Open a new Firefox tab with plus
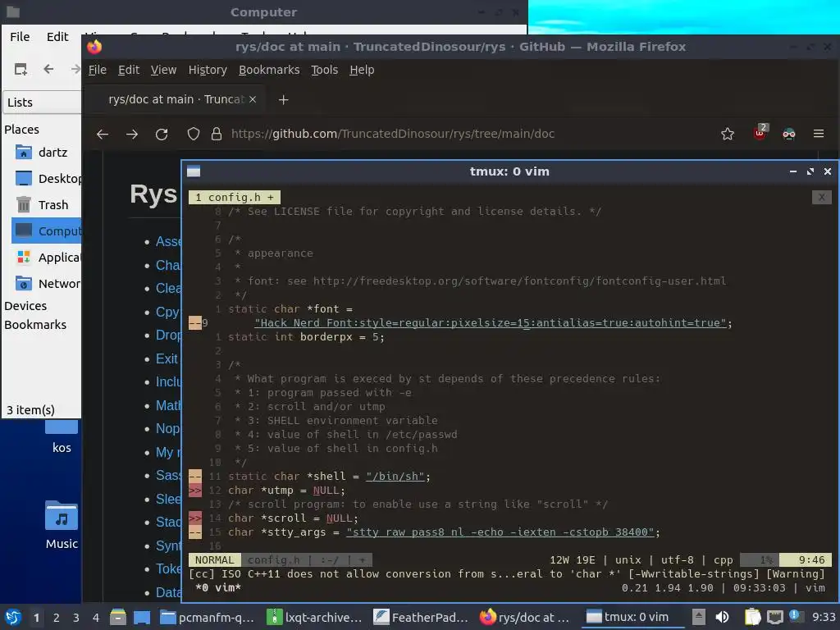 pos(283,99)
